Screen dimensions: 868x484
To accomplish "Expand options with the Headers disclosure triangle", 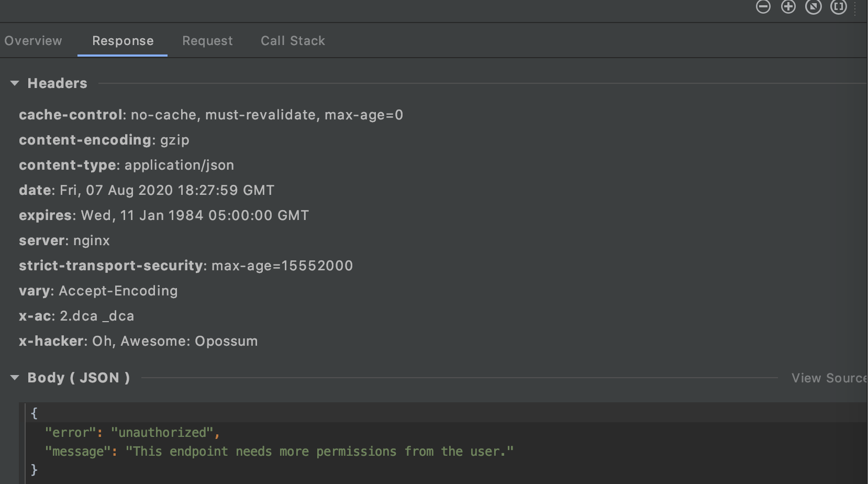I will click(15, 83).
